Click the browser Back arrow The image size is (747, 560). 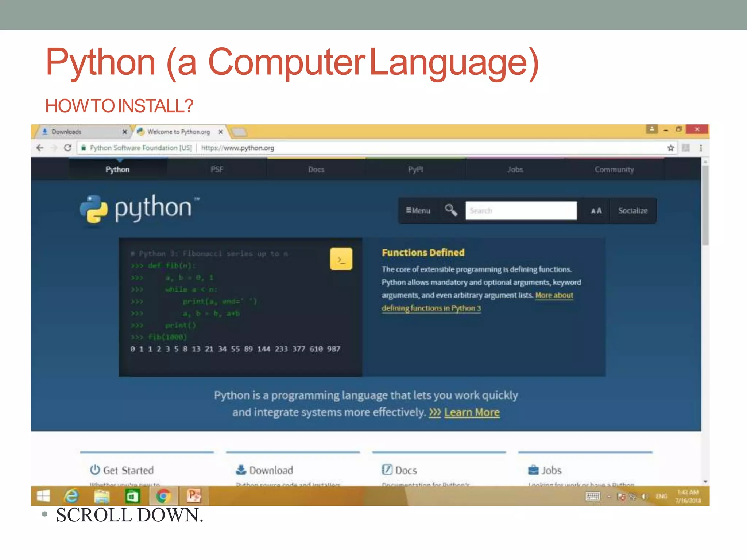coord(40,148)
